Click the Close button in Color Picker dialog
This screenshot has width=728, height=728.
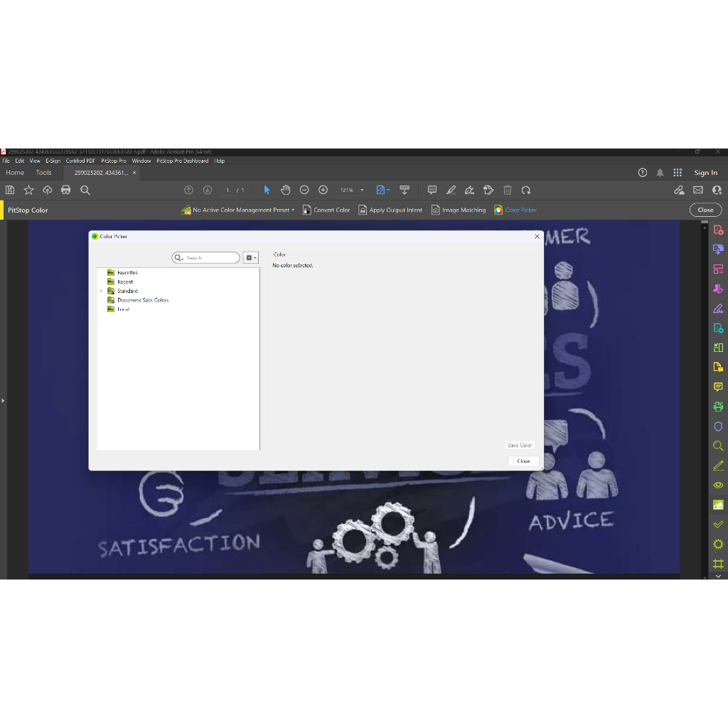523,461
